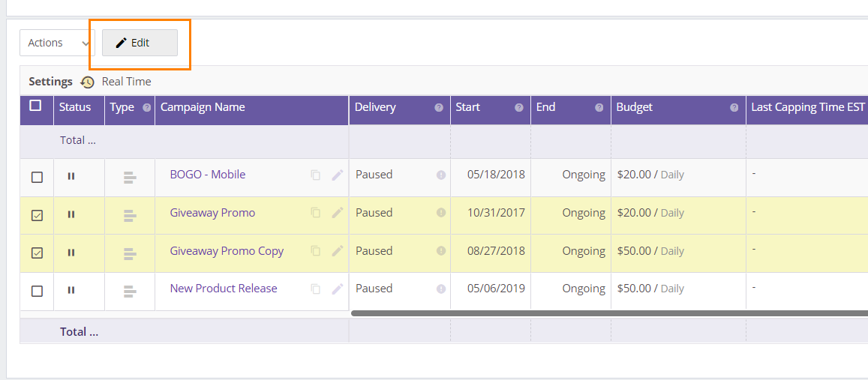Click pencil icon beside New Product Release
This screenshot has height=380, width=868.
(x=338, y=289)
